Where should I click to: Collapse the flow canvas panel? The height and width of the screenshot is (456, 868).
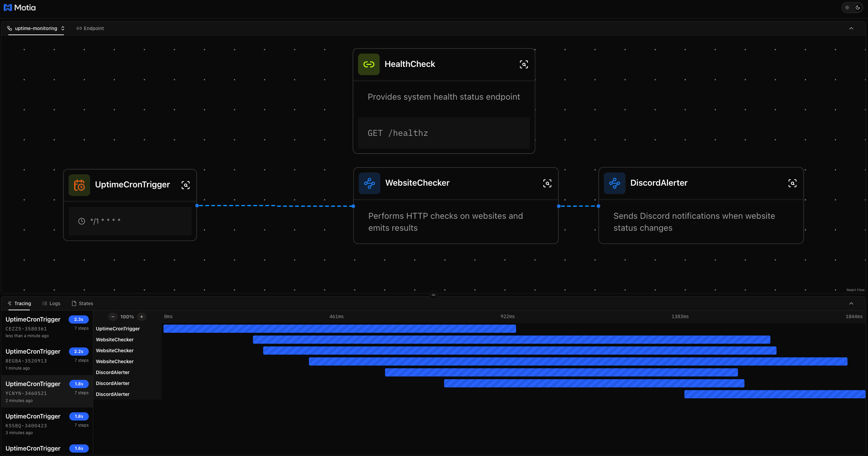pos(851,28)
